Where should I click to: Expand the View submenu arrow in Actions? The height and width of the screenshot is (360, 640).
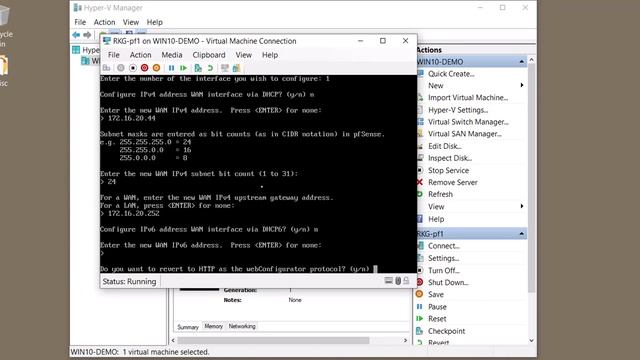(522, 206)
